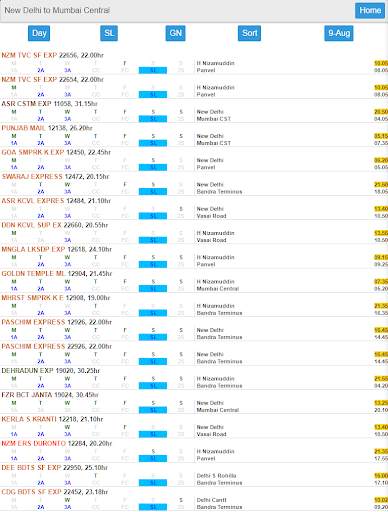Click highlighted departure time of FZR BCT JANTA
388x512 pixels.
point(381,403)
